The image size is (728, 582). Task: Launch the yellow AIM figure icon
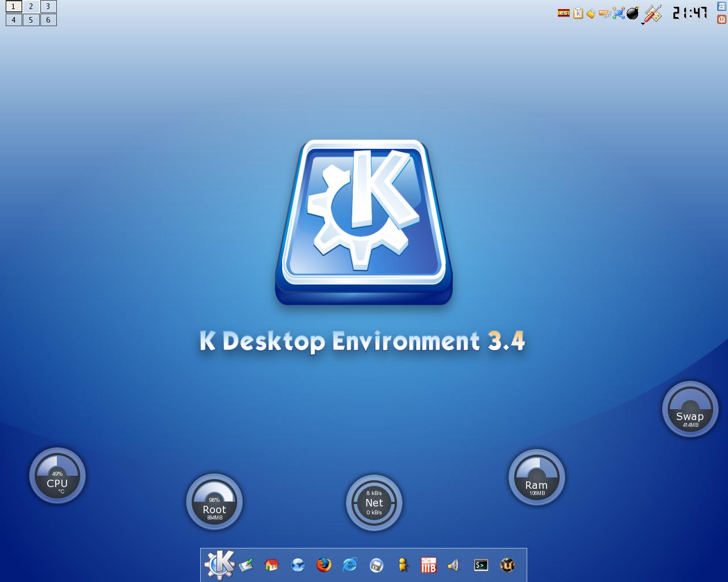pos(403,565)
